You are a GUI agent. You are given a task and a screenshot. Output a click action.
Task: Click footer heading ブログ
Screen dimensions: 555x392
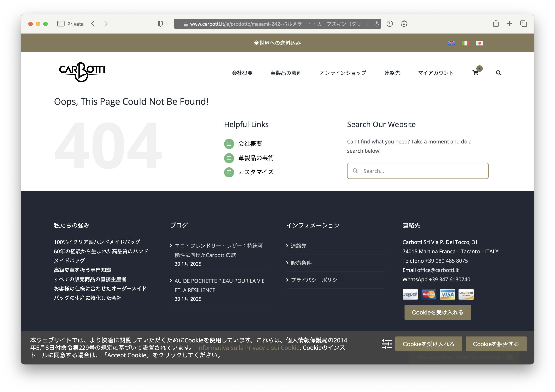(x=179, y=225)
